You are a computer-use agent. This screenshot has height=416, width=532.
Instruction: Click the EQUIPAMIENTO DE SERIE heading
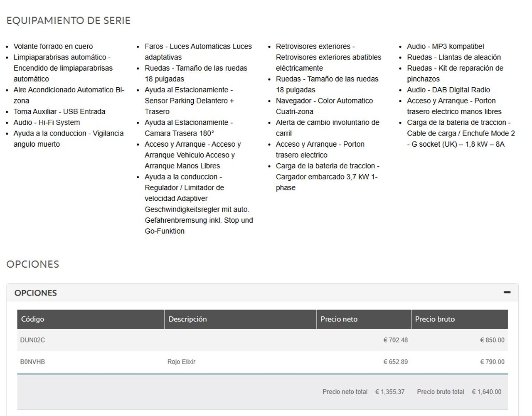69,20
